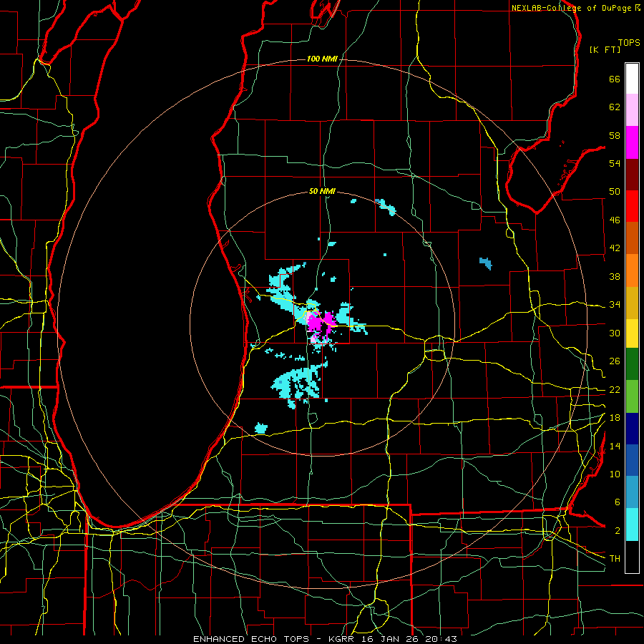Click the '58' legend value
644x644 pixels.
pyautogui.click(x=615, y=135)
